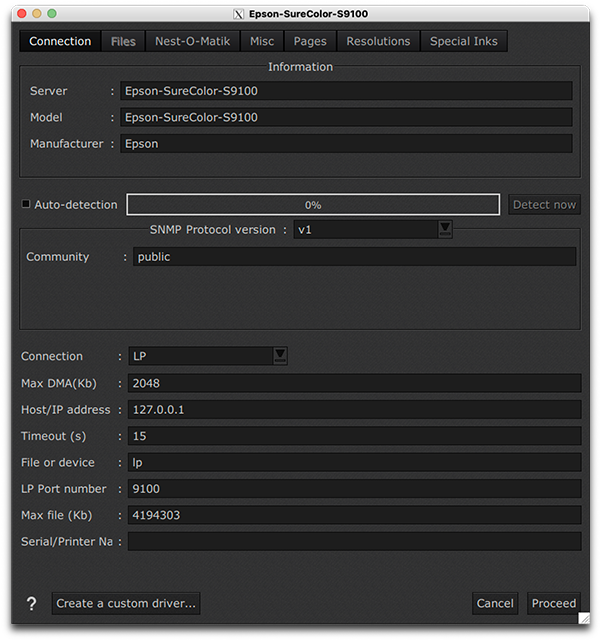Click the Proceed button
Viewport: 600px width, 640px height.
pos(554,603)
